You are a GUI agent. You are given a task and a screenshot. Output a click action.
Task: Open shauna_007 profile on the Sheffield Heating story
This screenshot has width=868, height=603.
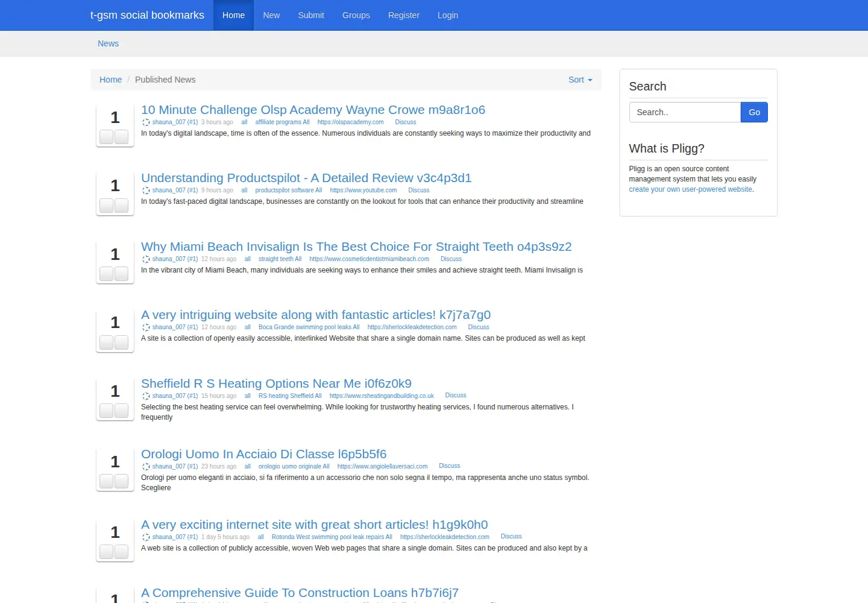(x=175, y=396)
